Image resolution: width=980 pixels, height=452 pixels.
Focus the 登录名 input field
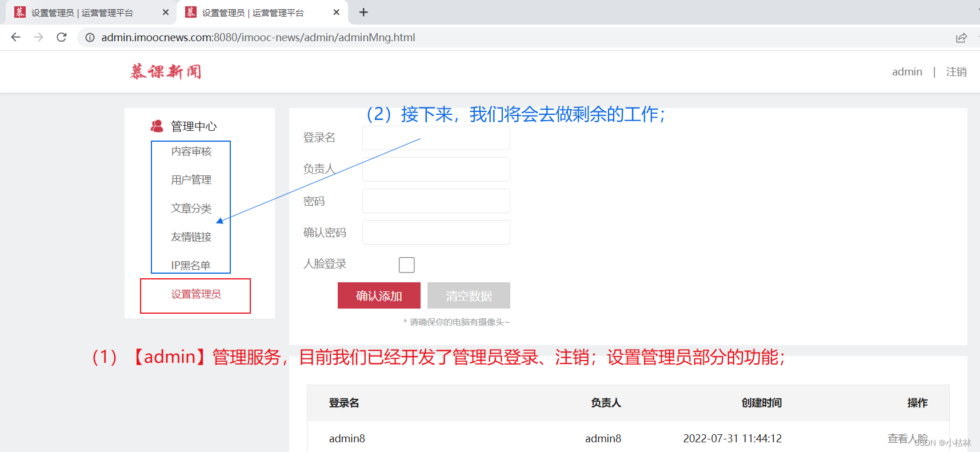(436, 138)
